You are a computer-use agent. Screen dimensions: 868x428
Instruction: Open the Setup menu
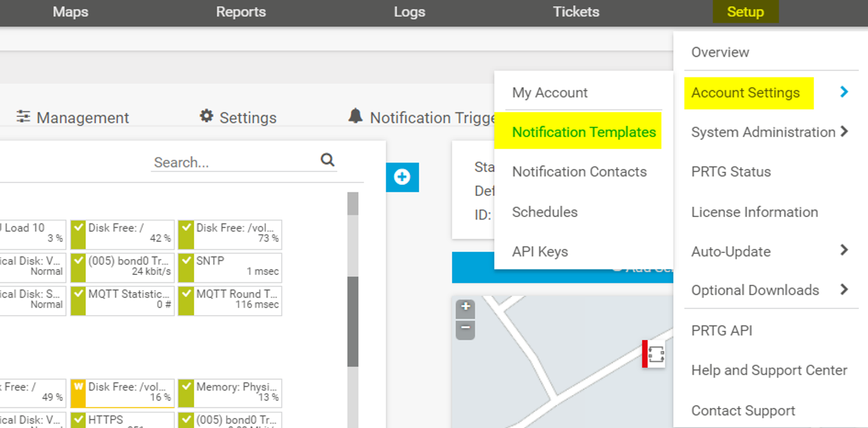tap(745, 12)
